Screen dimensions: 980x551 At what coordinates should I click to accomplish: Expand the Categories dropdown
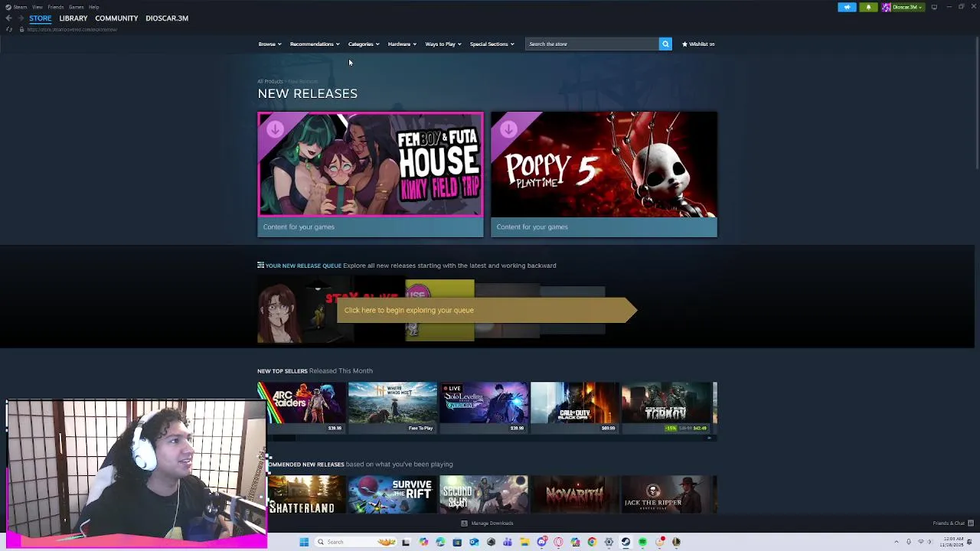tap(364, 44)
